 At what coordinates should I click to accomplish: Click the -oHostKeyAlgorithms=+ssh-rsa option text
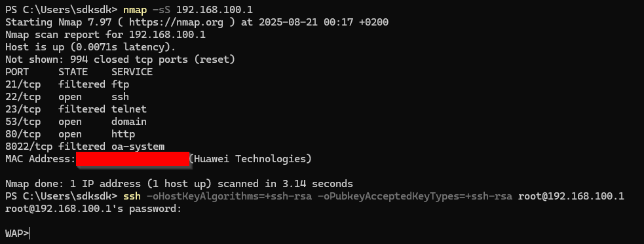[229, 196]
